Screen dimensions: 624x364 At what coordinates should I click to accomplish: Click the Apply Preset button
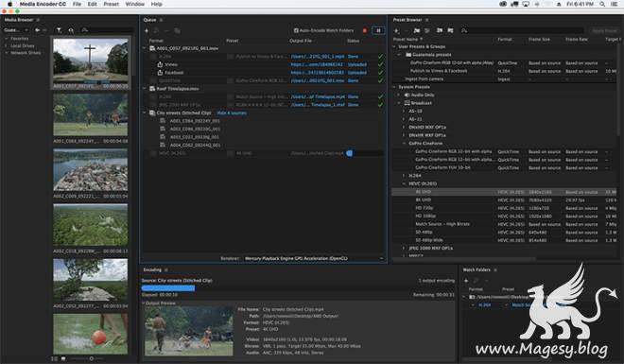[604, 30]
